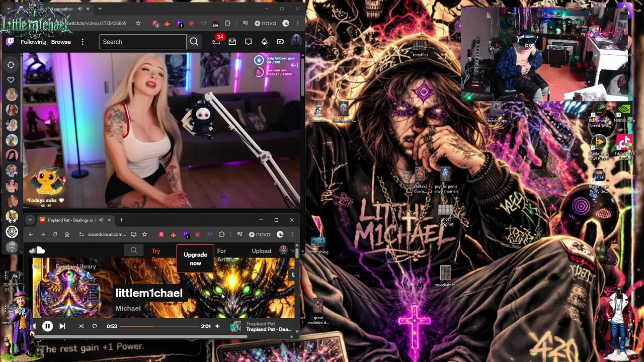The height and width of the screenshot is (362, 644).
Task: Click the Try Go+ link
Action: coord(156,255)
